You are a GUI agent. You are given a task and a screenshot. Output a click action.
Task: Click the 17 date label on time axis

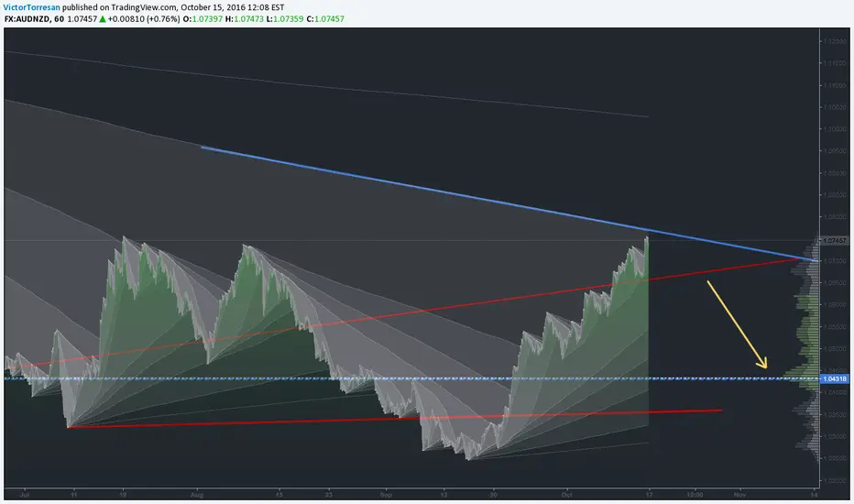click(x=649, y=495)
